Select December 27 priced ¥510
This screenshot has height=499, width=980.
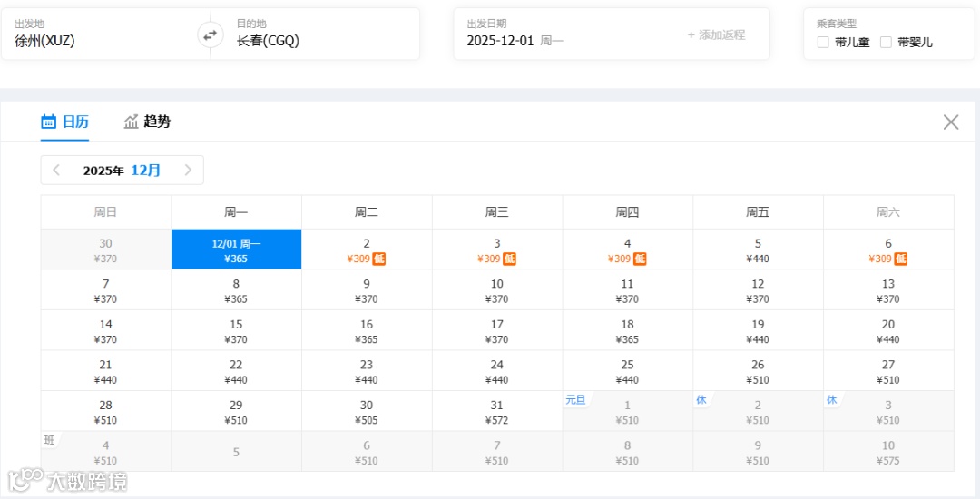tap(888, 371)
